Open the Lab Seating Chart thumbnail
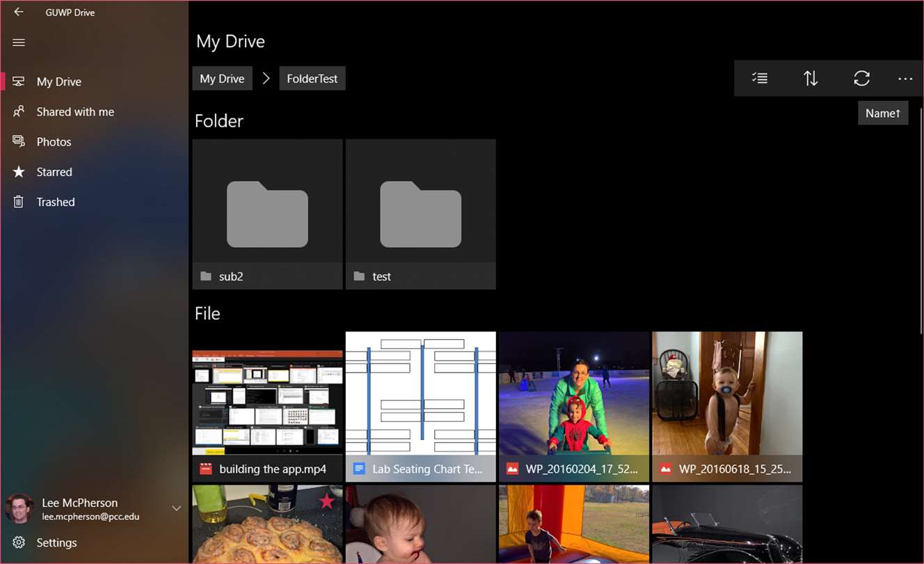The height and width of the screenshot is (564, 924). (x=421, y=407)
